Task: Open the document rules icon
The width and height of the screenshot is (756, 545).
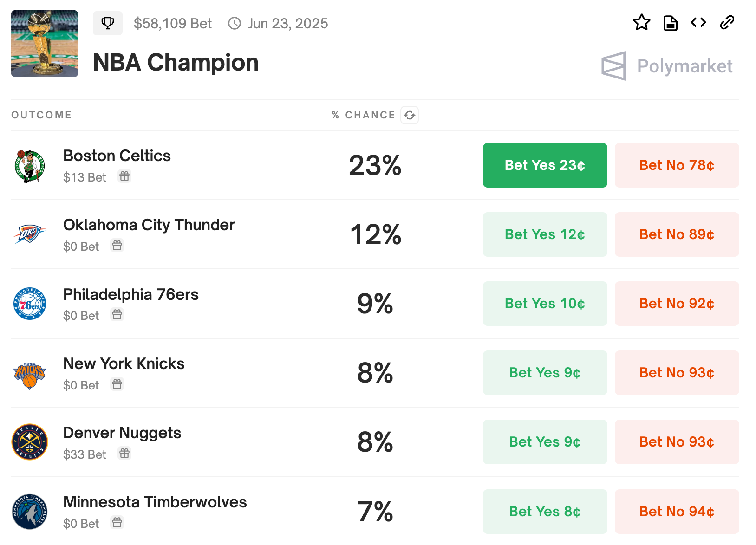Action: pos(670,23)
